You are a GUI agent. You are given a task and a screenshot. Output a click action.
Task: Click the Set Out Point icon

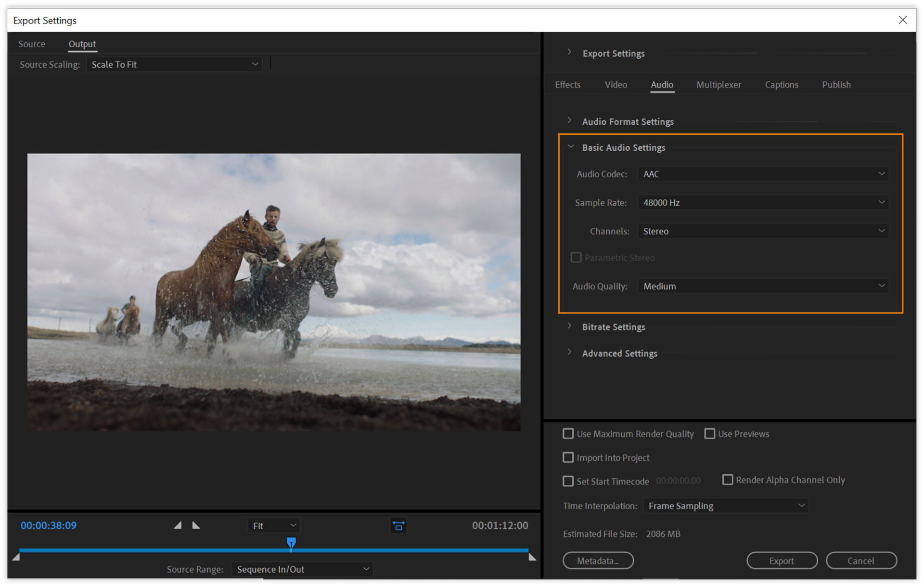196,525
